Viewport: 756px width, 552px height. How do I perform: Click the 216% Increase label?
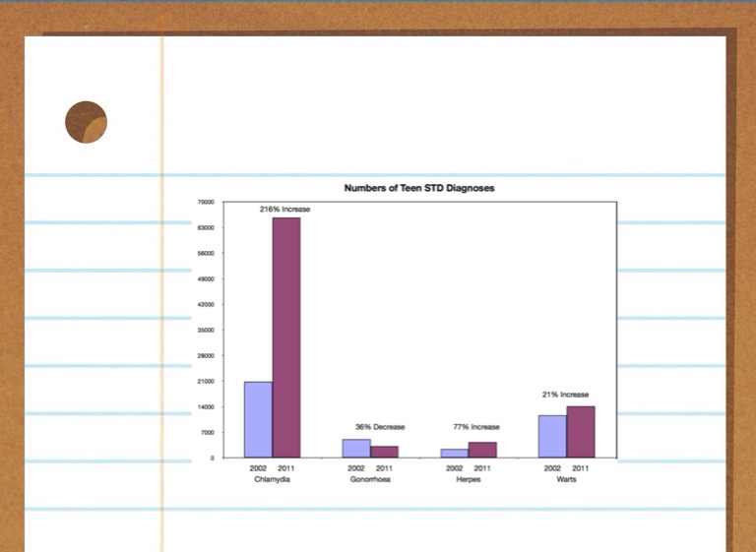point(284,210)
